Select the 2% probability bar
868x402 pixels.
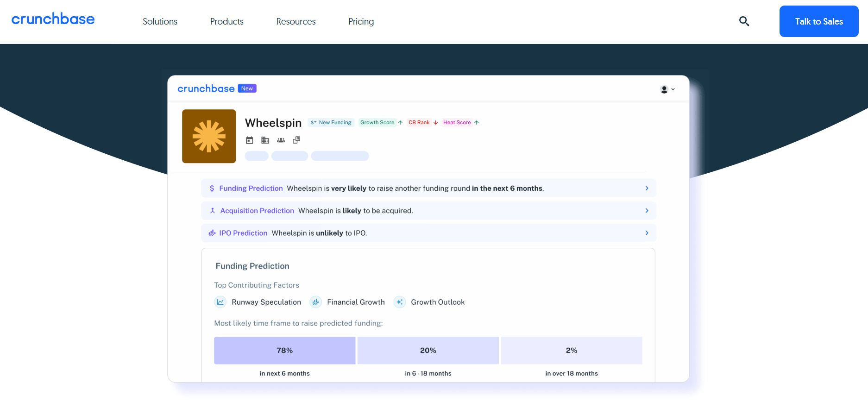coord(572,350)
